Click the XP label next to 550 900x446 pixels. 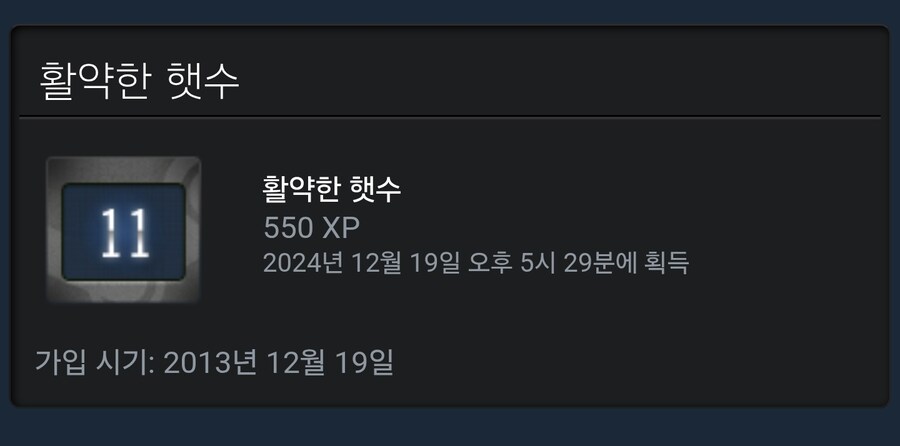pos(340,228)
